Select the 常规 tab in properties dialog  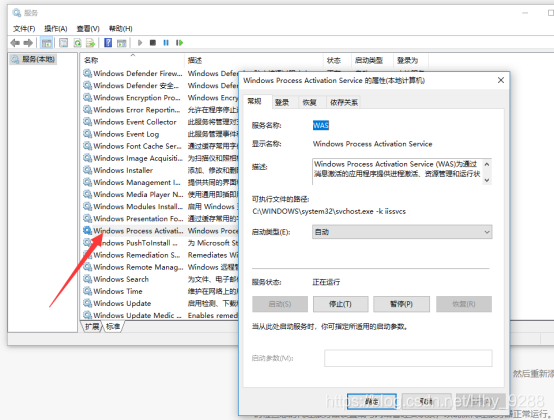click(x=254, y=101)
